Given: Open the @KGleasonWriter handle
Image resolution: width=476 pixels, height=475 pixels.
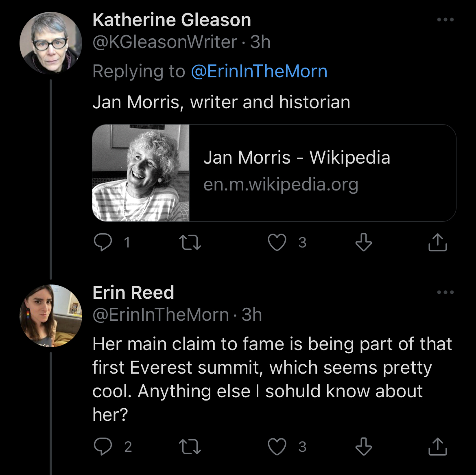Looking at the screenshot, I should point(165,42).
